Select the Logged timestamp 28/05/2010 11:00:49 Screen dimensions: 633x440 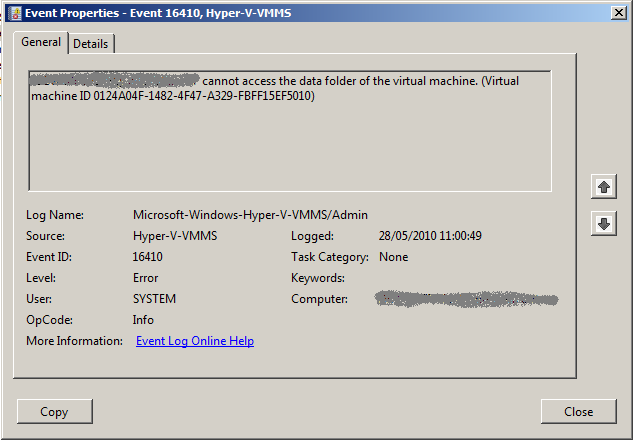pos(430,236)
